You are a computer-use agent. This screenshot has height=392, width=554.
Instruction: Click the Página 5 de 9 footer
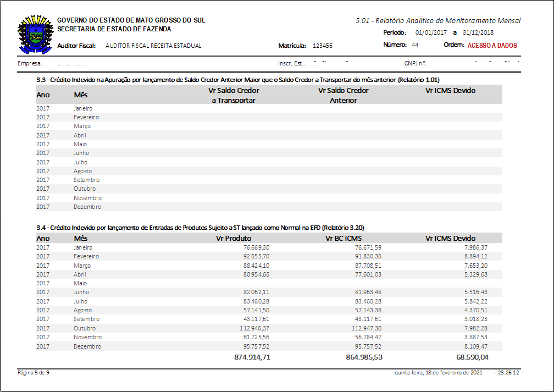34,373
